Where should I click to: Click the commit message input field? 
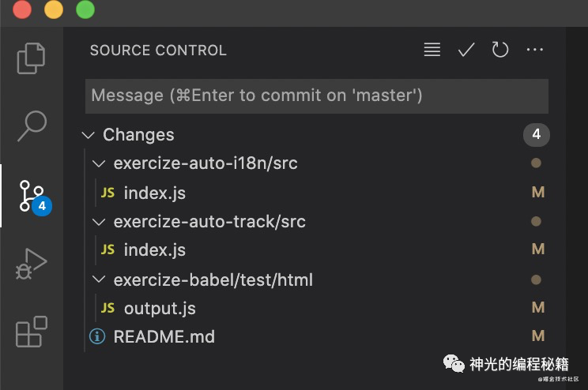(317, 96)
